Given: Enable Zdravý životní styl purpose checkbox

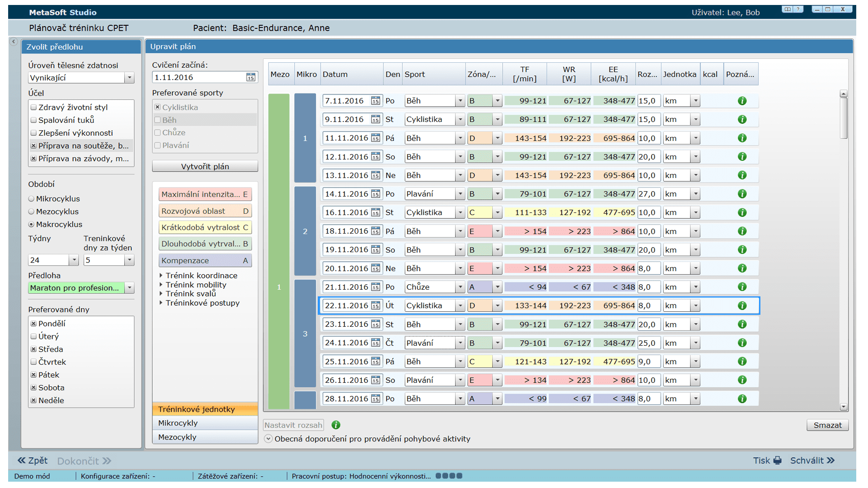Looking at the screenshot, I should click(33, 107).
